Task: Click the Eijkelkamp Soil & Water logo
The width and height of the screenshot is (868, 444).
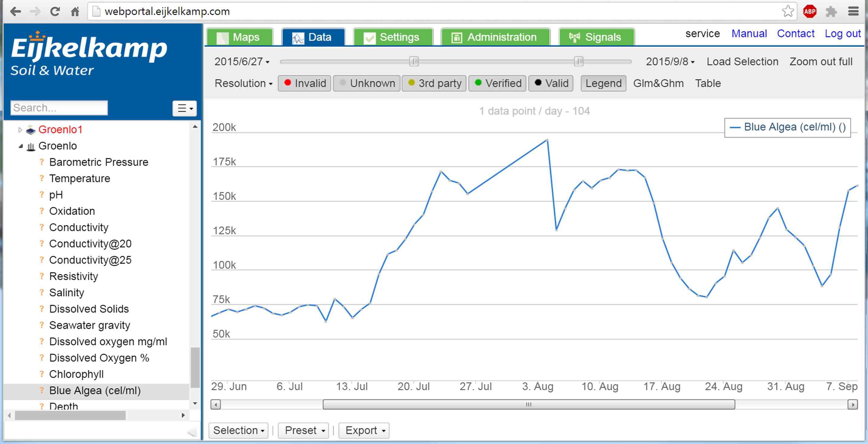Action: click(89, 54)
